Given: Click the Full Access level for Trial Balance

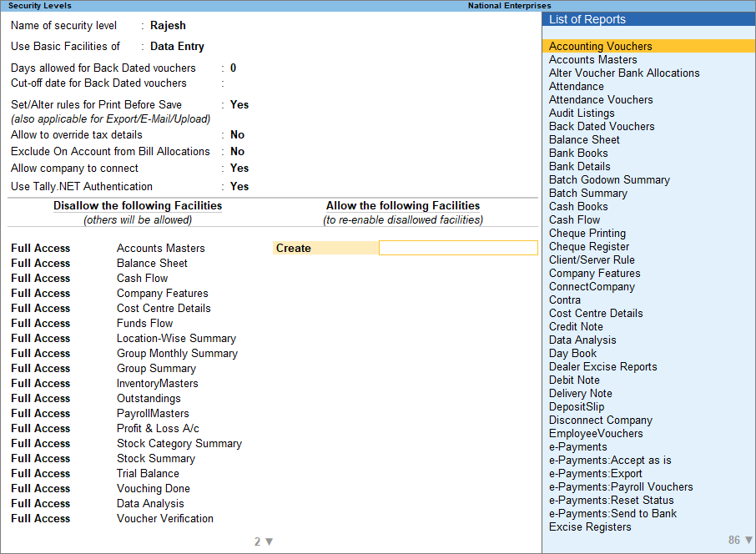Looking at the screenshot, I should 40,473.
